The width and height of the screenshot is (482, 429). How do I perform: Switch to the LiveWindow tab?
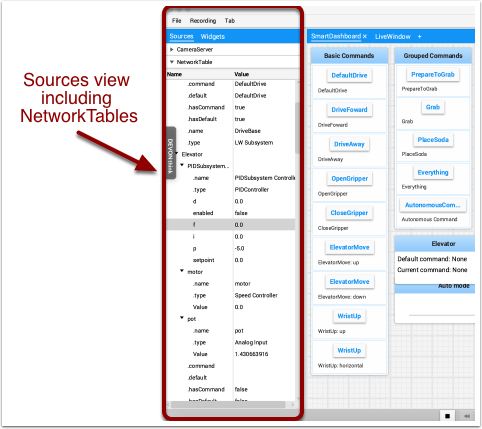(393, 37)
